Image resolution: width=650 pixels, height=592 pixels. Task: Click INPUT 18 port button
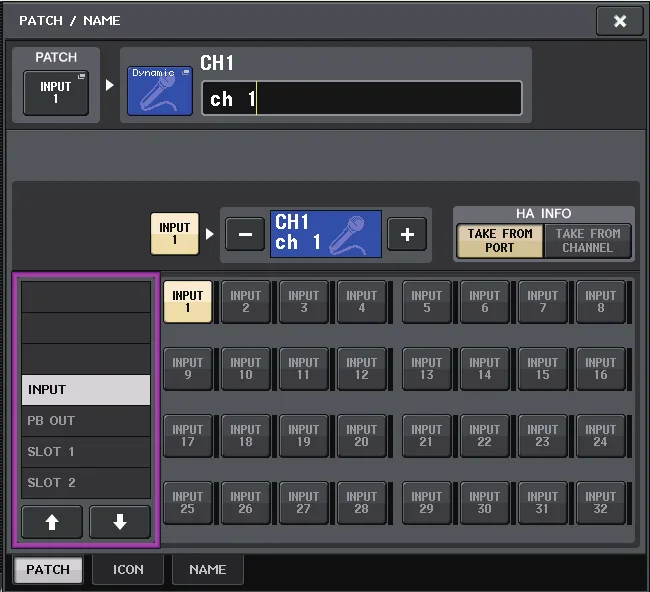click(x=246, y=436)
